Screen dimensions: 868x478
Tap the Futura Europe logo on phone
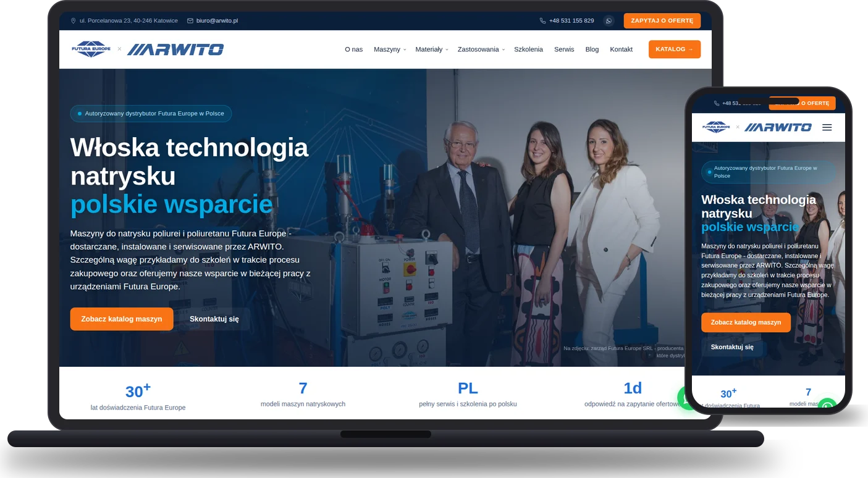716,127
